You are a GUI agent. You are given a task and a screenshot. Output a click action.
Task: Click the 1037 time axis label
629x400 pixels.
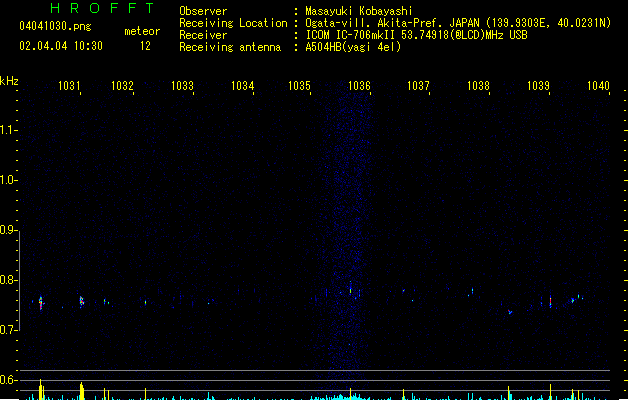coord(418,85)
